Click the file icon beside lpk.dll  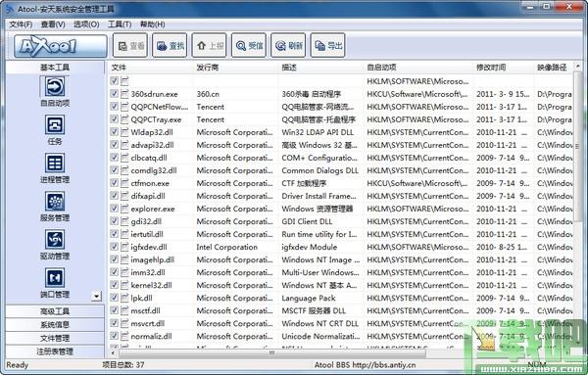click(124, 298)
